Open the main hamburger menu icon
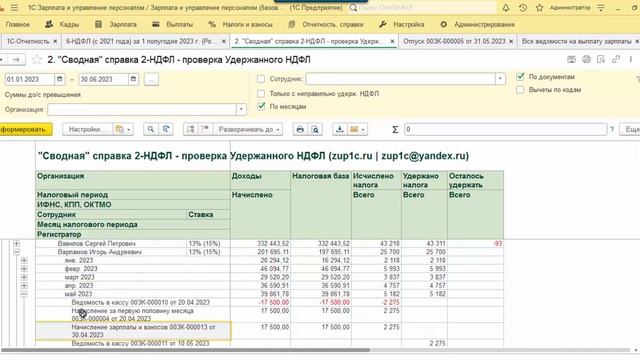640x360 pixels. [x=14, y=8]
